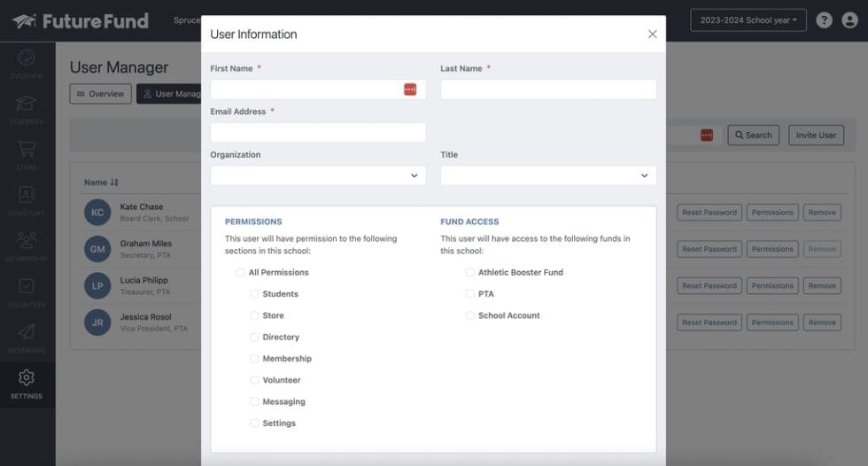This screenshot has width=868, height=466.
Task: Expand the Organization dropdown
Action: tap(318, 175)
